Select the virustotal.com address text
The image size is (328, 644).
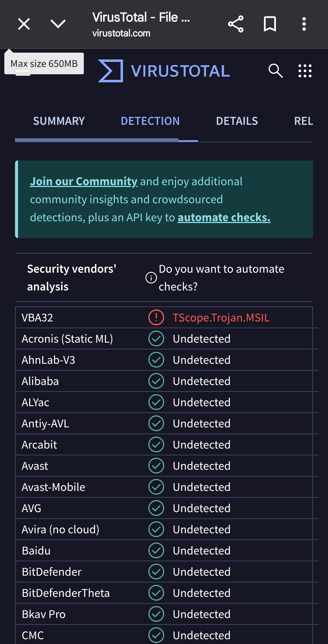[121, 33]
